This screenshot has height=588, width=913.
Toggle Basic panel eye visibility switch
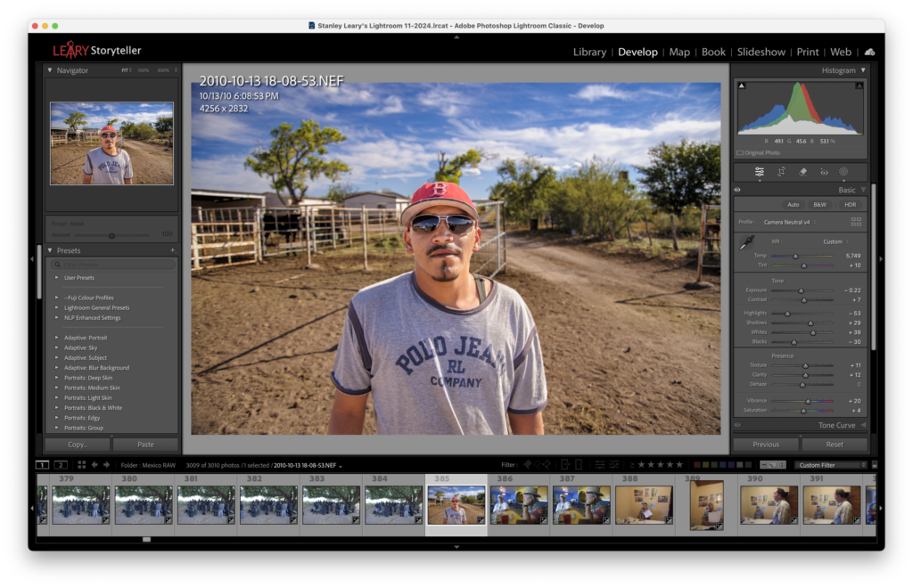(737, 190)
